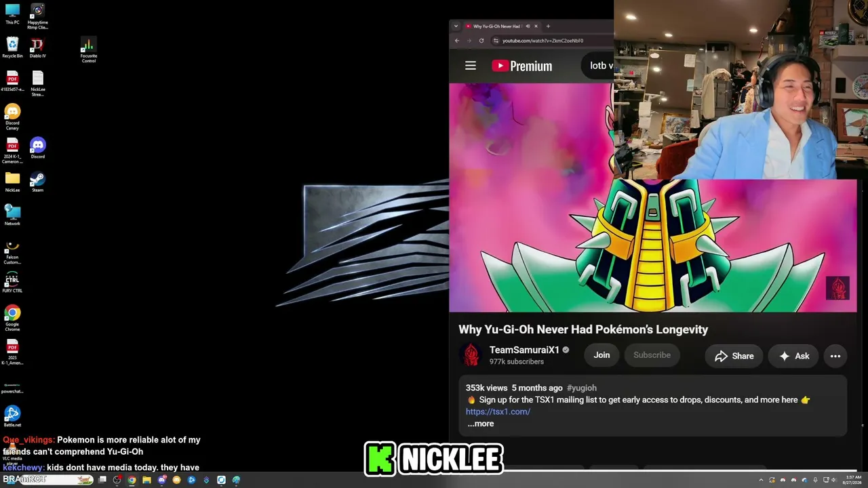Open the NickLee folder on desktop
The image size is (868, 488).
(x=12, y=182)
